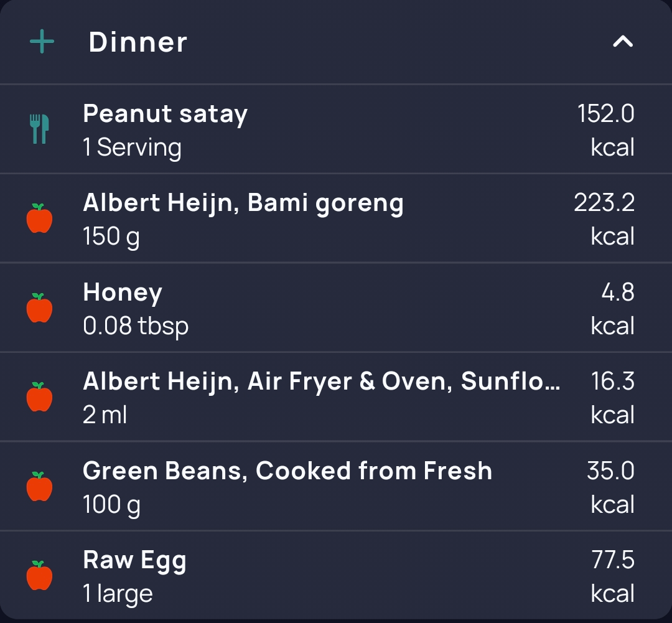Image resolution: width=672 pixels, height=623 pixels.
Task: Collapse the Dinner section chevron
Action: pos(623,42)
